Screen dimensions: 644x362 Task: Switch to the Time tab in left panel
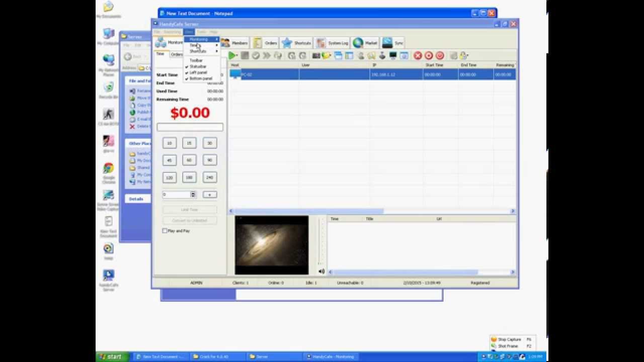click(160, 53)
